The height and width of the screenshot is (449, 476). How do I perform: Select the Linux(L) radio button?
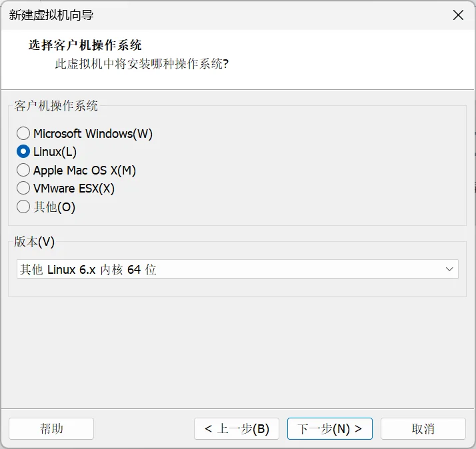23,152
